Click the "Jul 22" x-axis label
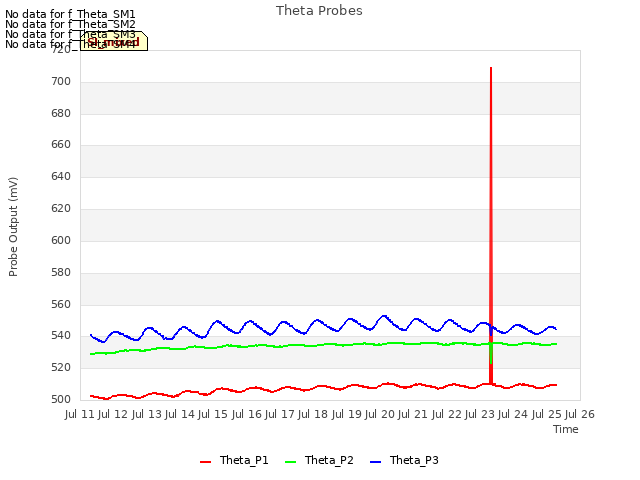Image resolution: width=640 pixels, height=480 pixels. 447,414
